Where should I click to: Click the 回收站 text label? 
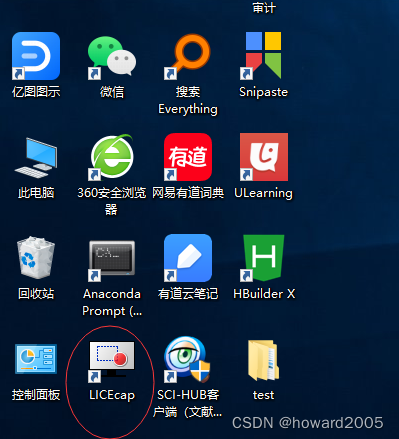[x=36, y=294]
